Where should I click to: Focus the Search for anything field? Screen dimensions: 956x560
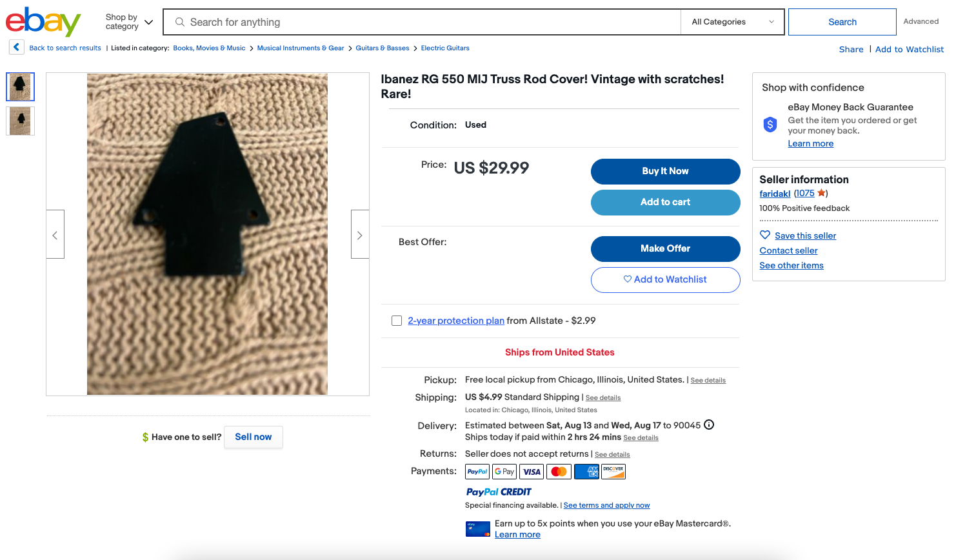click(x=426, y=22)
